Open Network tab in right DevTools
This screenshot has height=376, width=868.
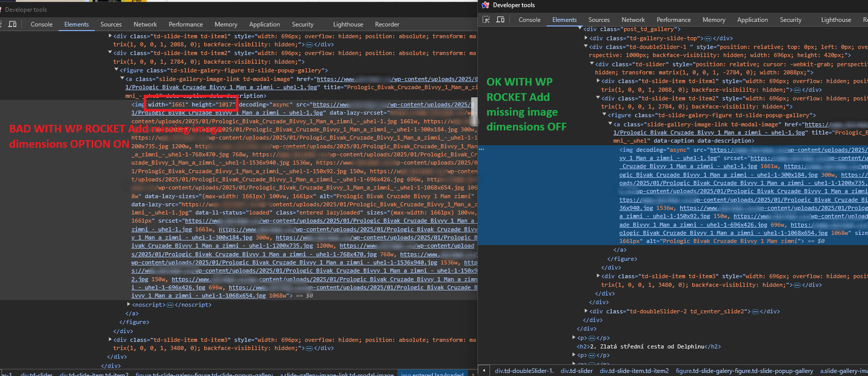[x=633, y=20]
